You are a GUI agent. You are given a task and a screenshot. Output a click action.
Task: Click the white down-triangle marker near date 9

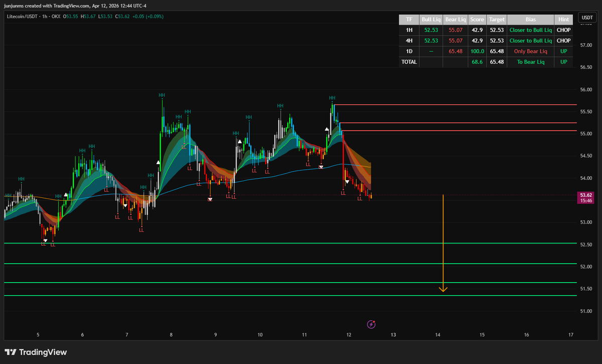point(210,199)
